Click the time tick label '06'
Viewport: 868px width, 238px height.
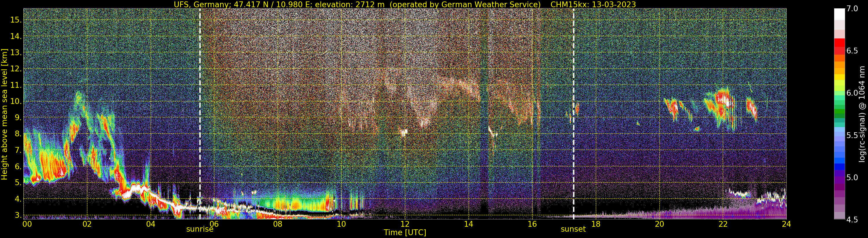(214, 224)
